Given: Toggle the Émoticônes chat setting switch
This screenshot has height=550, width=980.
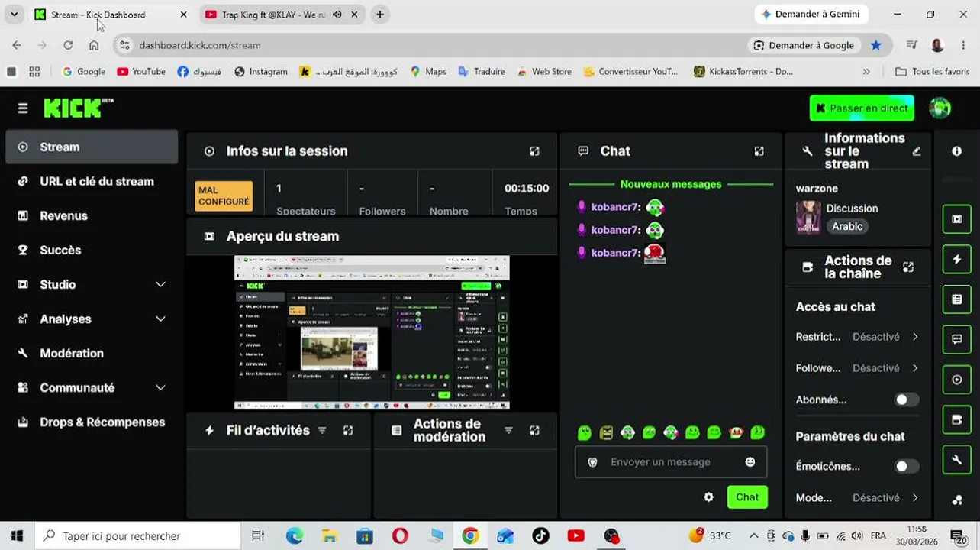Looking at the screenshot, I should click(907, 466).
